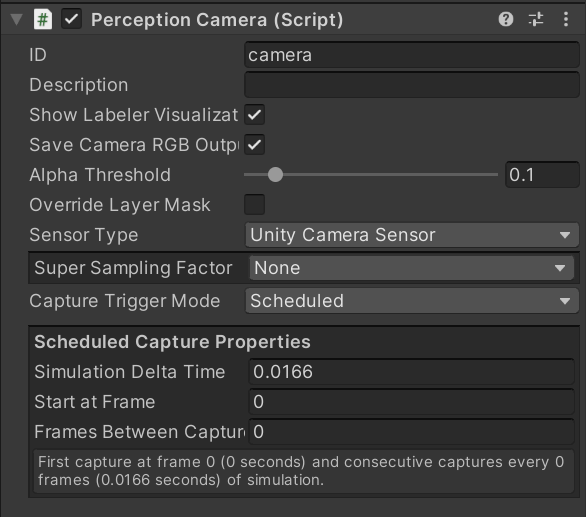The width and height of the screenshot is (586, 517).
Task: Open the component presets sliders icon
Action: (x=536, y=19)
